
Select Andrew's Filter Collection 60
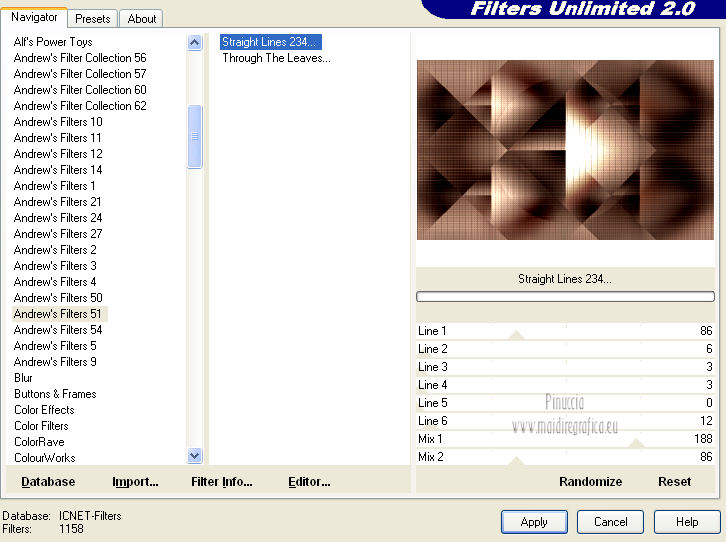point(80,90)
